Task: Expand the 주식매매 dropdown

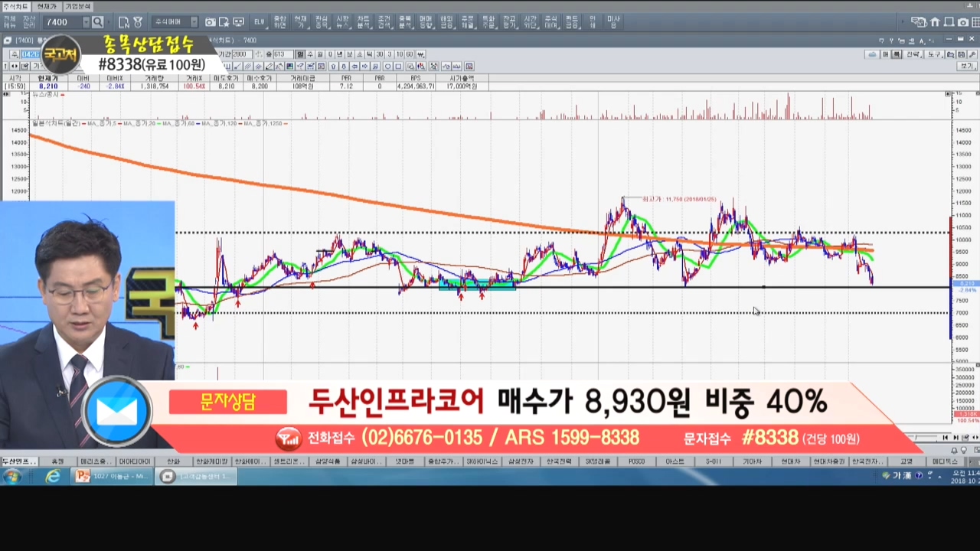Action: [194, 22]
